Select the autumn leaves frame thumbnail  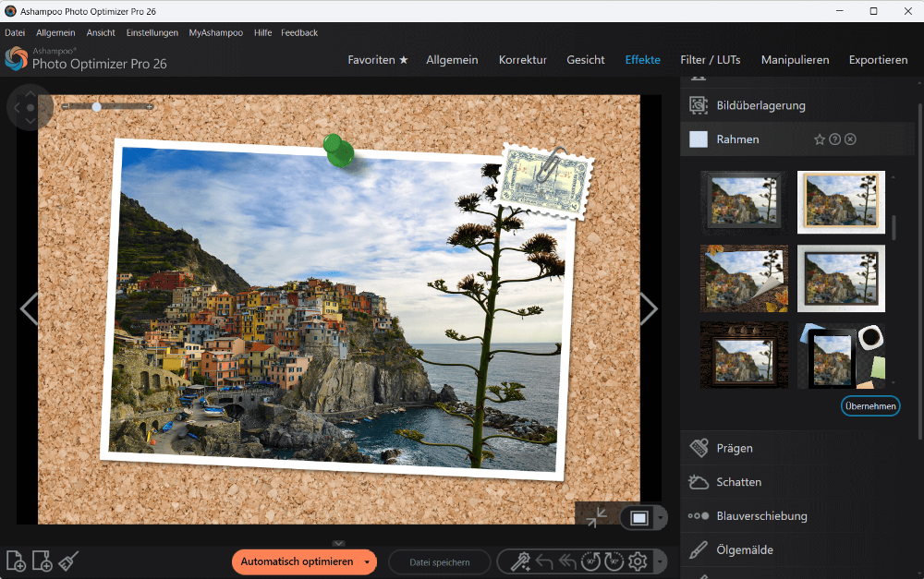click(744, 279)
